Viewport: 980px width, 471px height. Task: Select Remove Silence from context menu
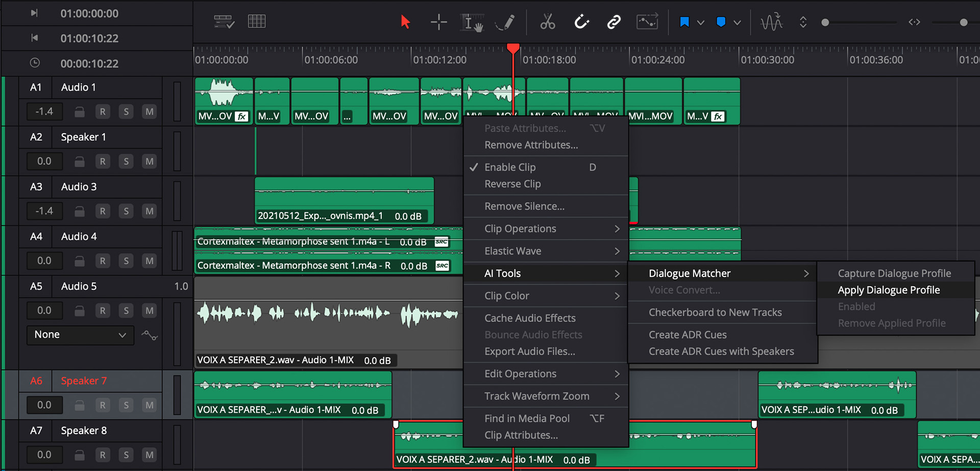pos(524,206)
